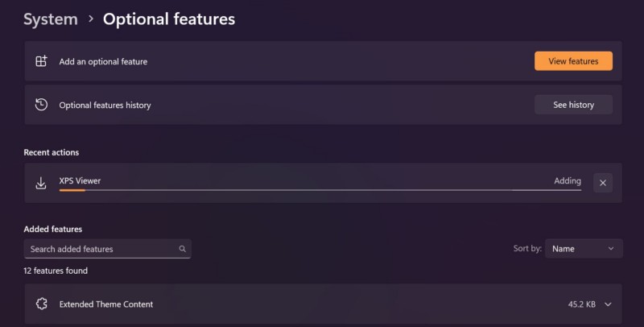Focus the Search added features field
The image size is (644, 327).
pos(101,249)
